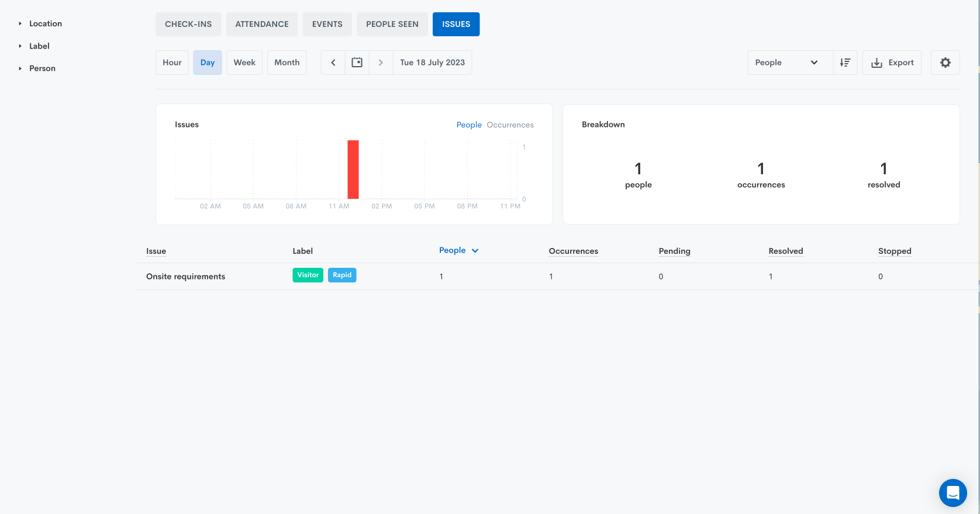Click the blue Rapid label tag
Viewport: 980px width, 514px height.
(342, 275)
